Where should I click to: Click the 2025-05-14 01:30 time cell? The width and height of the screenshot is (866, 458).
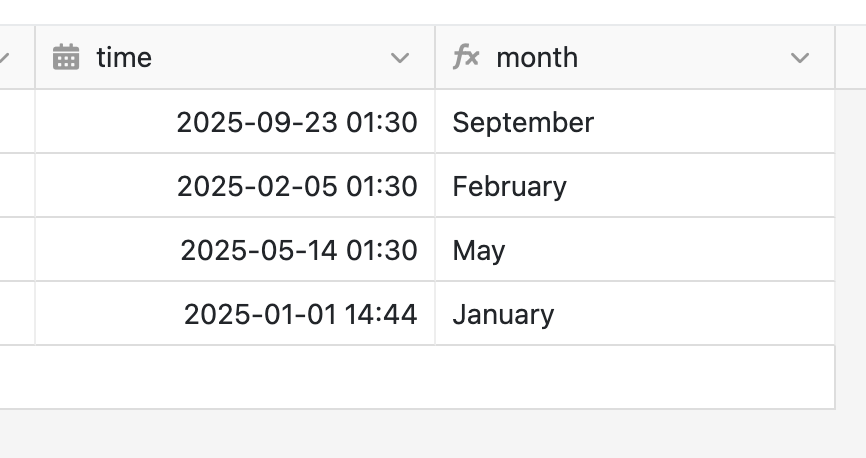(298, 250)
